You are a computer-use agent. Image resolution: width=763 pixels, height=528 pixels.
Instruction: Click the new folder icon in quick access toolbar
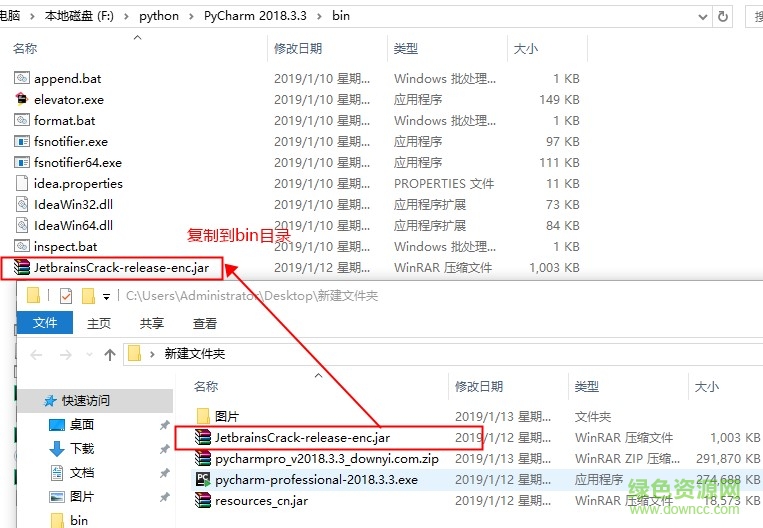tap(88, 296)
